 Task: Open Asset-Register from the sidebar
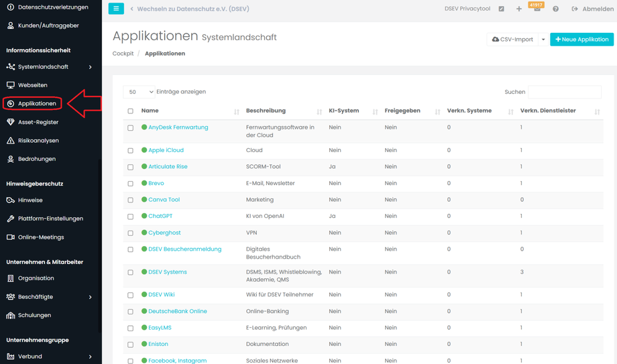pos(38,122)
